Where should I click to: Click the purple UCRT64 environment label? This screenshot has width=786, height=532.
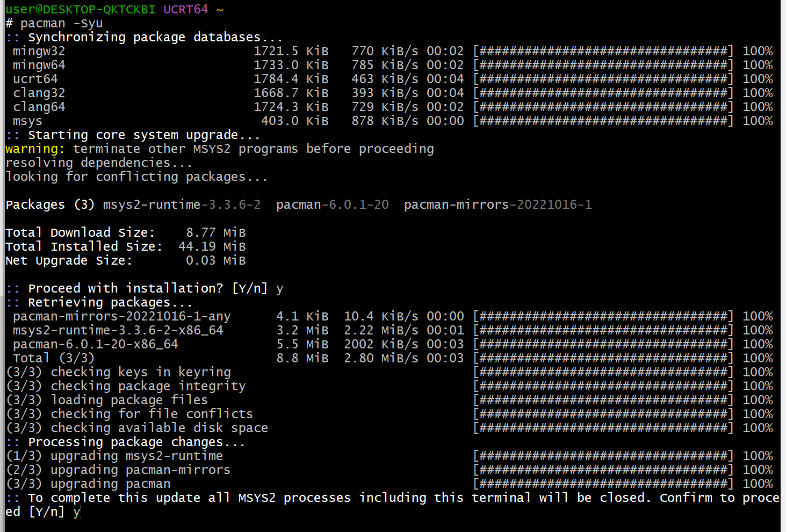click(186, 9)
